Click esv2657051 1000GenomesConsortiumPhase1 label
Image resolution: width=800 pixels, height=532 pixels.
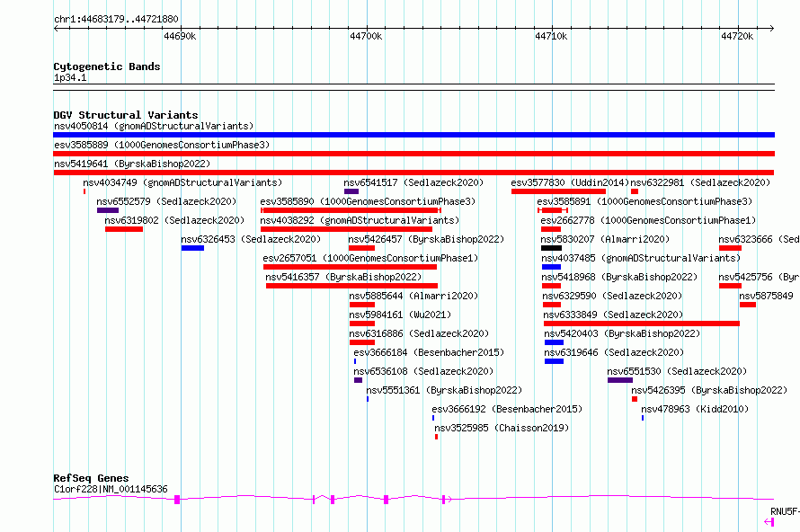point(370,258)
